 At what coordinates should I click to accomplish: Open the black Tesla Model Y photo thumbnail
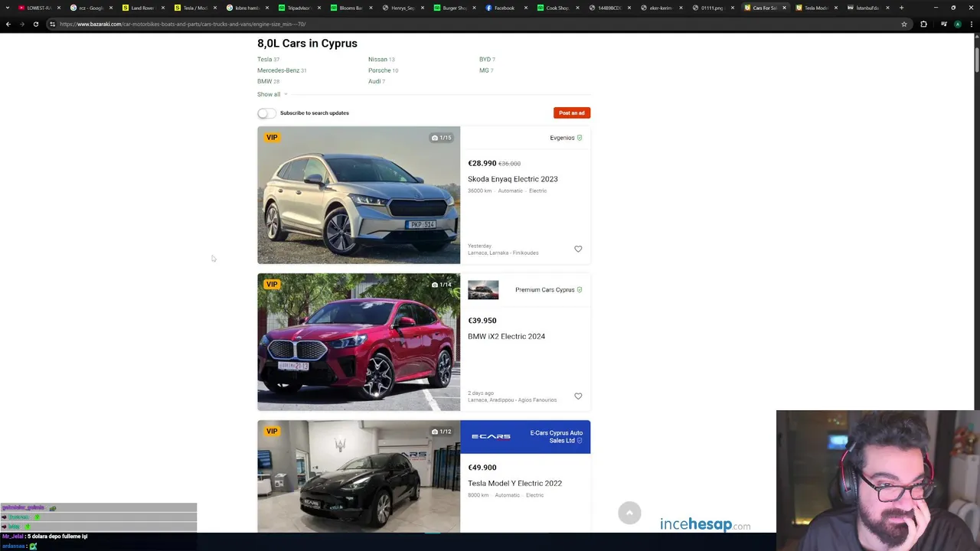tap(358, 476)
